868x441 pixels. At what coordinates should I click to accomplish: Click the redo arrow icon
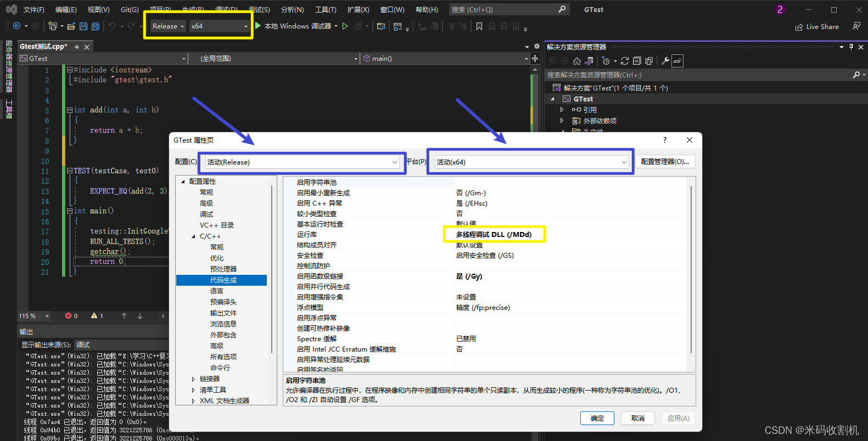click(131, 26)
